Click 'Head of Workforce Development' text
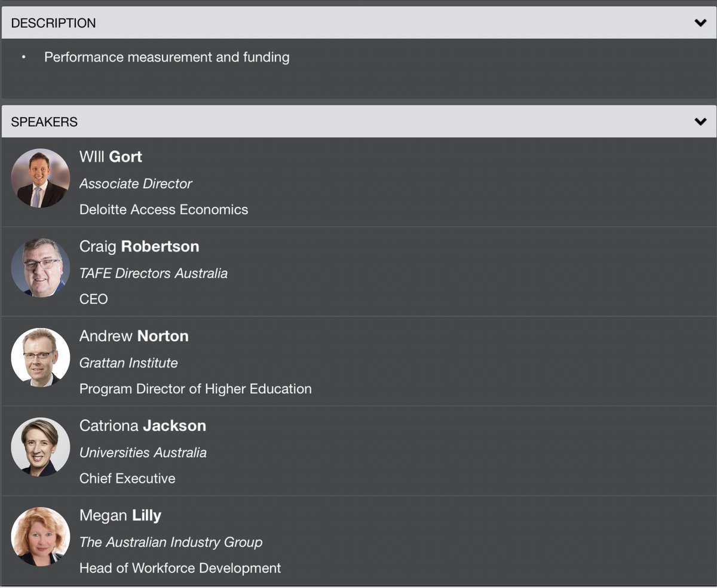 pyautogui.click(x=180, y=568)
